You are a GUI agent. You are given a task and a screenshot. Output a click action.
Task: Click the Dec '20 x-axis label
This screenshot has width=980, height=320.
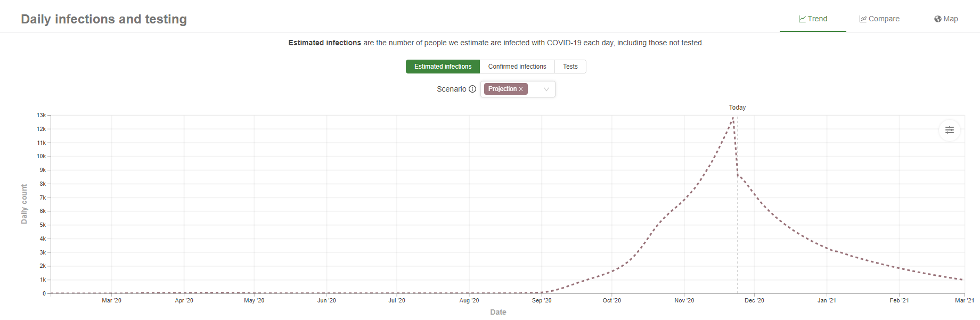754,301
